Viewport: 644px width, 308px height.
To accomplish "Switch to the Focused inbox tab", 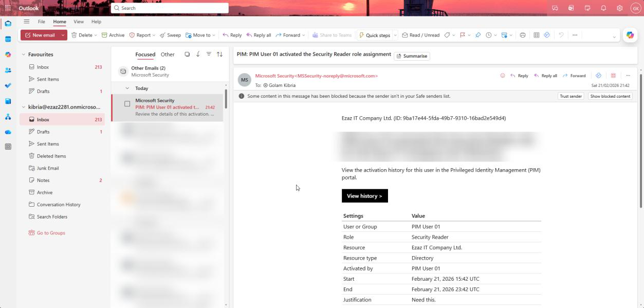I will 145,55.
